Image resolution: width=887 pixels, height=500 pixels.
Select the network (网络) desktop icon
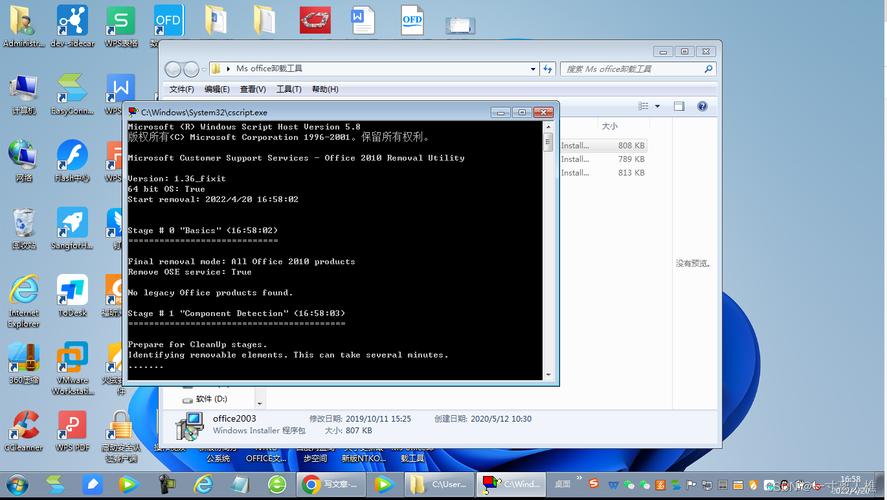pyautogui.click(x=24, y=161)
